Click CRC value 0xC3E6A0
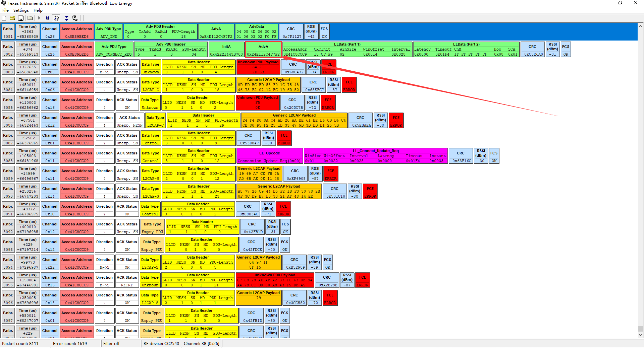Image resolution: width=644 pixels, height=348 pixels. (x=533, y=50)
